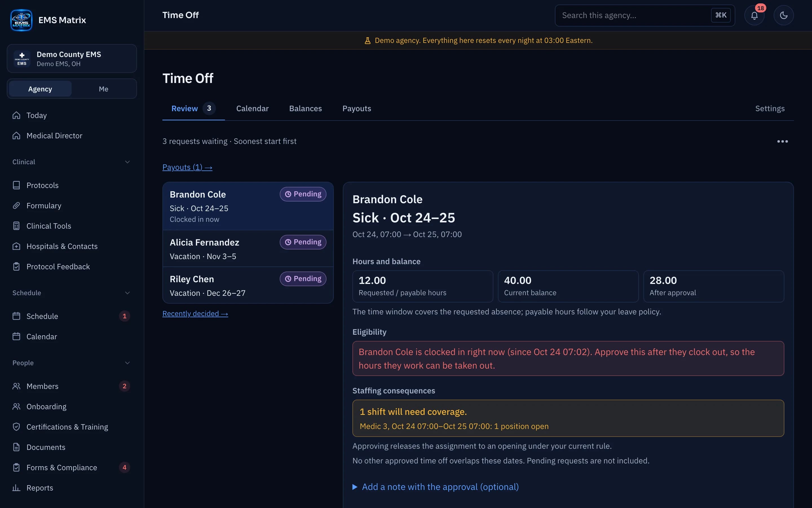
Task: Open the three-dots more options menu
Action: pyautogui.click(x=782, y=141)
